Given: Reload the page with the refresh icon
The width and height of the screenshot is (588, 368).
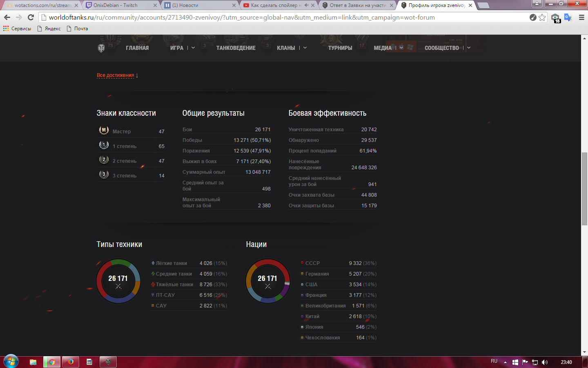Looking at the screenshot, I should [31, 17].
